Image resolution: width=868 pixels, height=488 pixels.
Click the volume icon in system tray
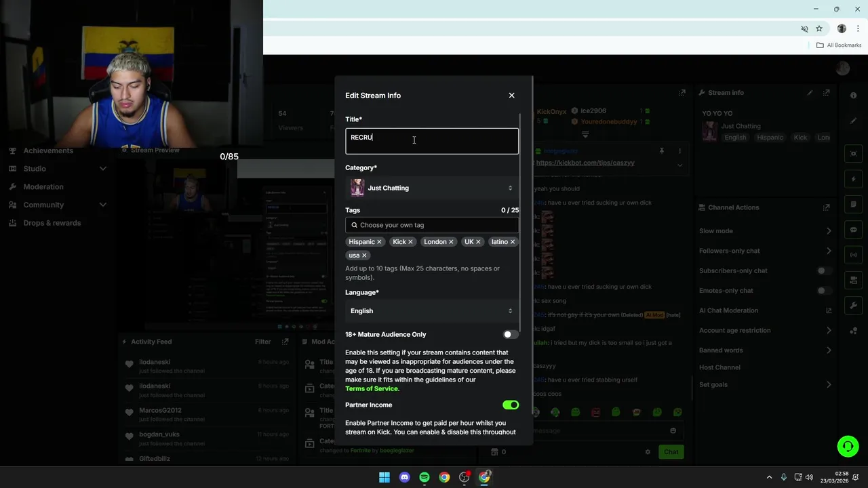click(810, 477)
